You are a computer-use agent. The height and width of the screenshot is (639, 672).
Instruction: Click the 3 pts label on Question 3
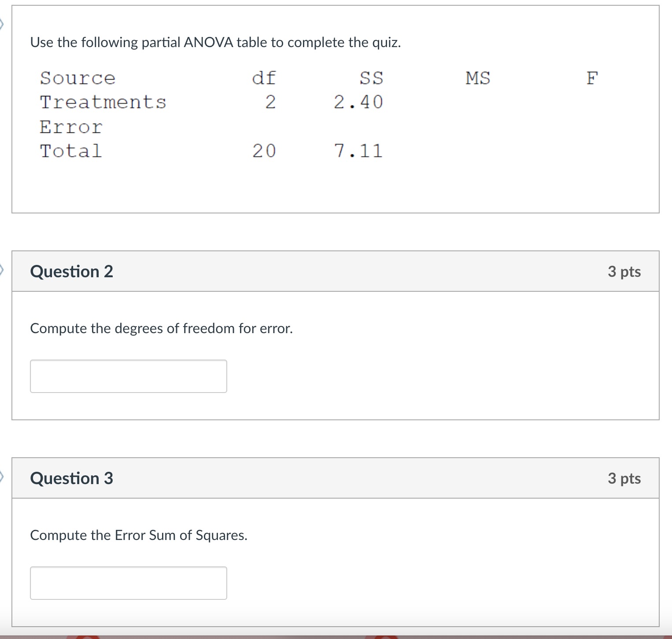tap(624, 478)
